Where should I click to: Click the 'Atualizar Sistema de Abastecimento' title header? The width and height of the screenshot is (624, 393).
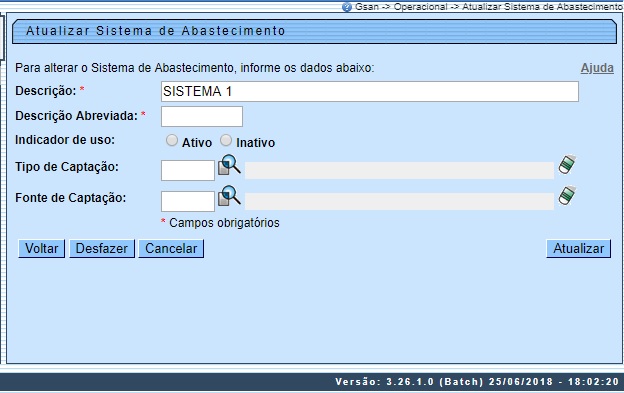(x=156, y=31)
